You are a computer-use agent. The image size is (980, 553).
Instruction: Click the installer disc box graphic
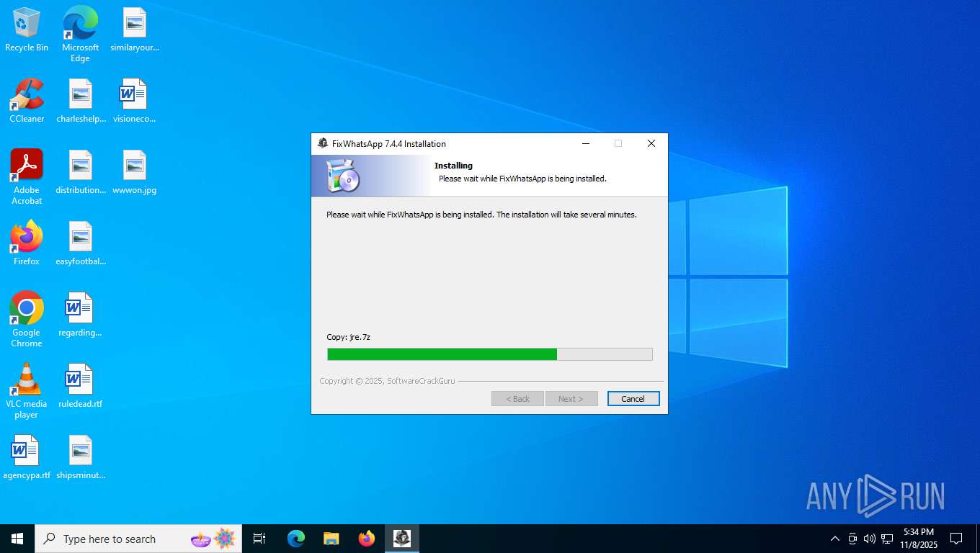tap(342, 176)
